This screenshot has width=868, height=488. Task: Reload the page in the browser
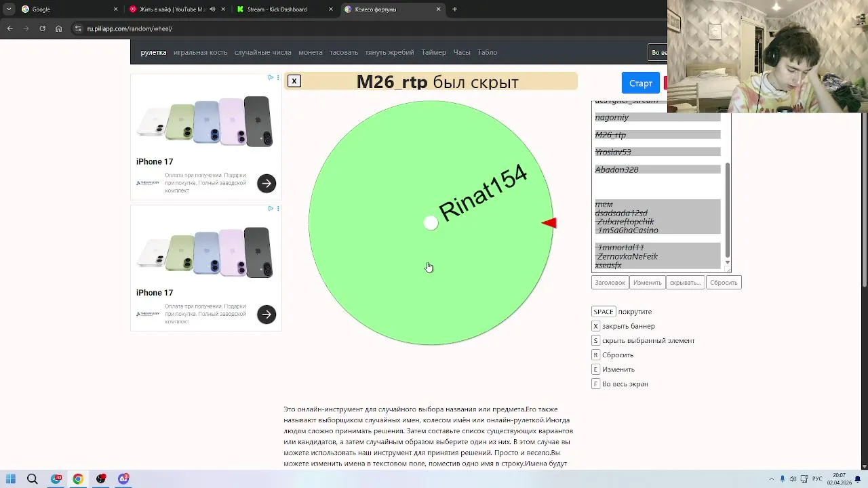tap(43, 28)
